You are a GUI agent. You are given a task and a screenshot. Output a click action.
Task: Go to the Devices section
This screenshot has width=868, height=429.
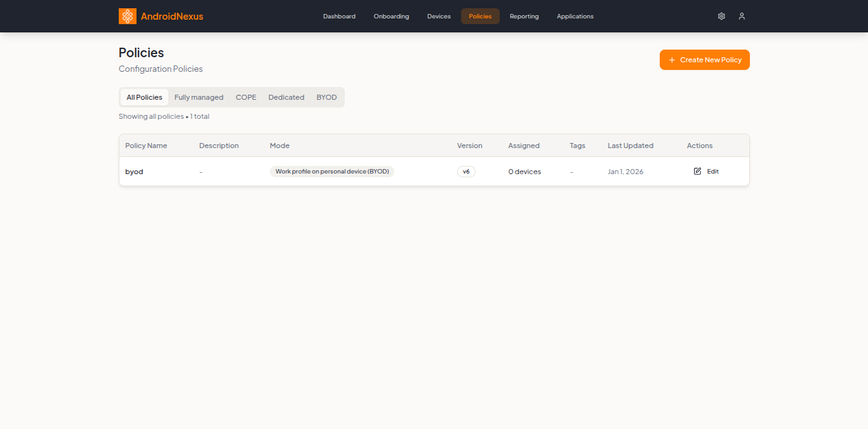[x=439, y=16]
